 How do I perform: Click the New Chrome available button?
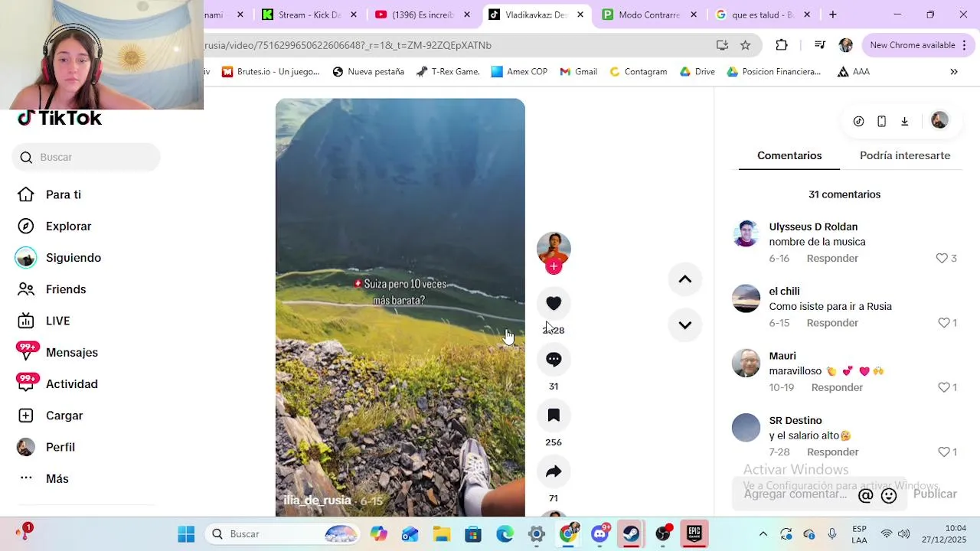[917, 45]
